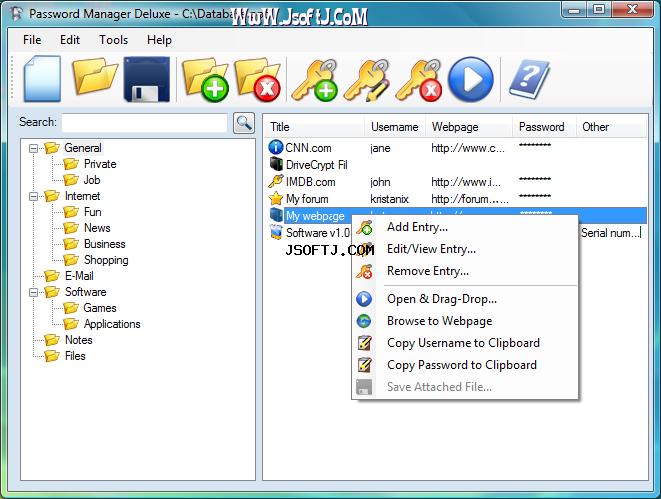This screenshot has height=499, width=661.
Task: Click the Copy Username clipboard icon
Action: click(x=365, y=343)
